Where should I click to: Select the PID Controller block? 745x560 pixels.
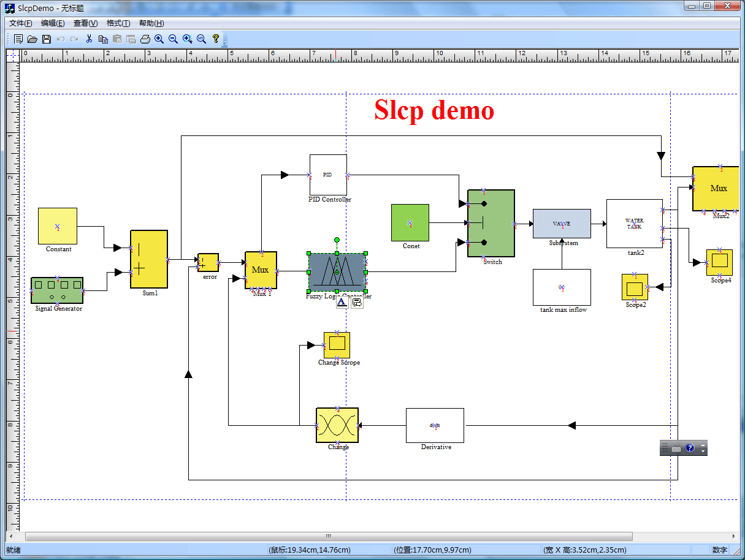[328, 175]
